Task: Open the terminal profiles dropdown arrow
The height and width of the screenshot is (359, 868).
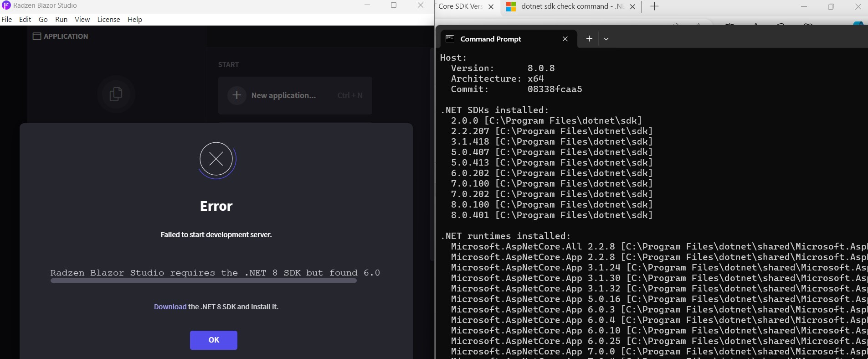Action: tap(606, 39)
